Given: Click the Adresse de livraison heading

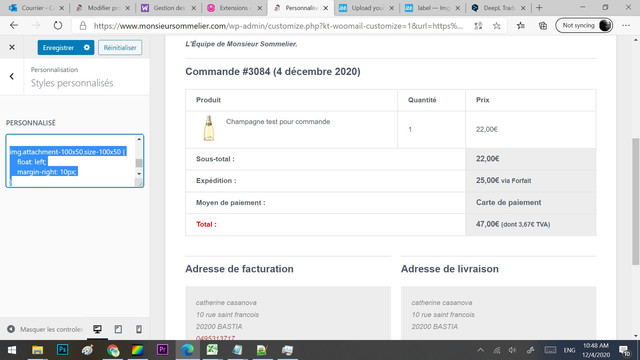Looking at the screenshot, I should coord(449,269).
